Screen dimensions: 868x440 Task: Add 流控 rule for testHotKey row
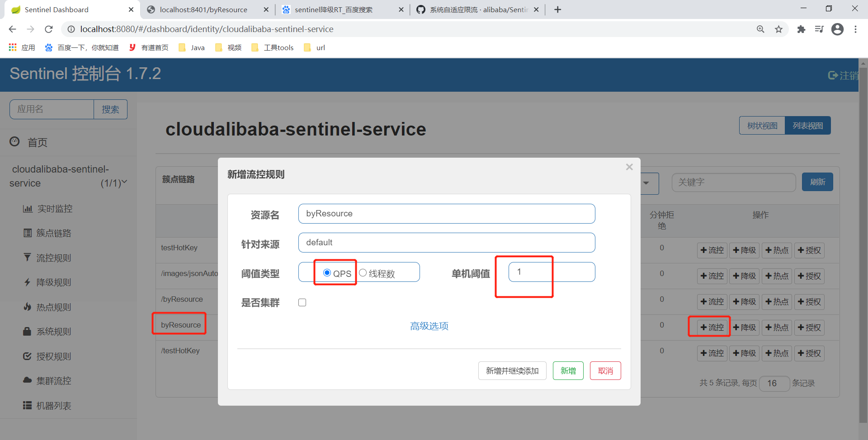tap(712, 250)
